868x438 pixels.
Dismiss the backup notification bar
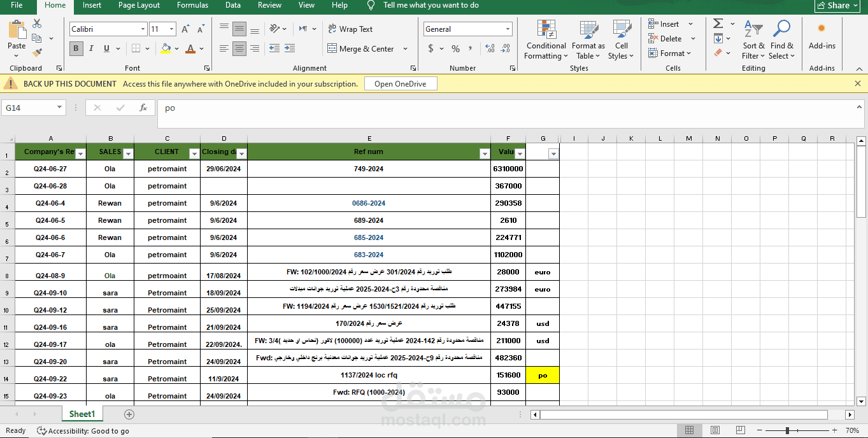tap(857, 83)
